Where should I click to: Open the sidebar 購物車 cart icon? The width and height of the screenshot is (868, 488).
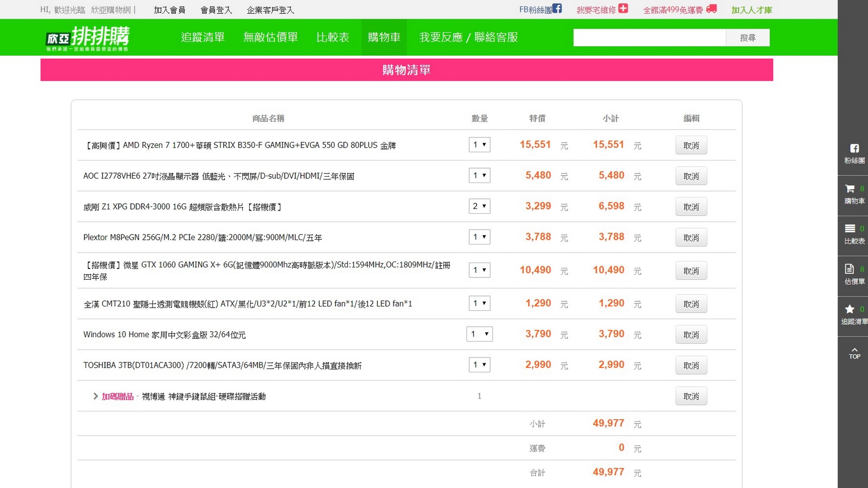850,189
